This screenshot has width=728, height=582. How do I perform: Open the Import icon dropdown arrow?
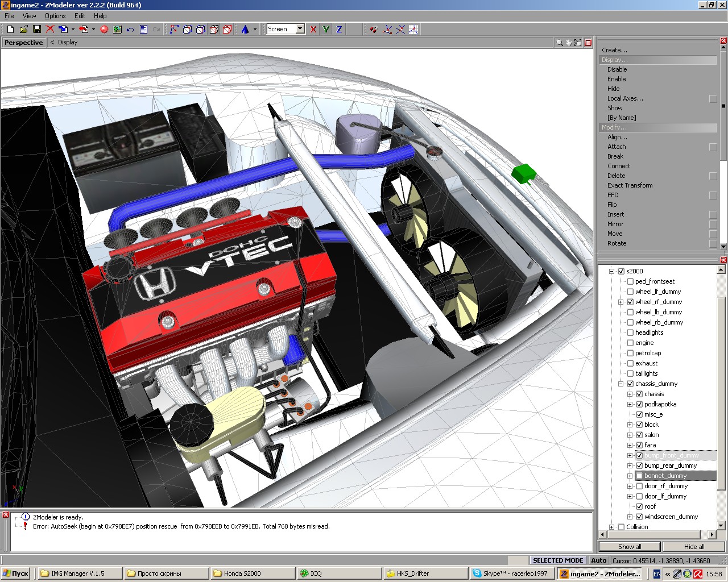(73, 29)
